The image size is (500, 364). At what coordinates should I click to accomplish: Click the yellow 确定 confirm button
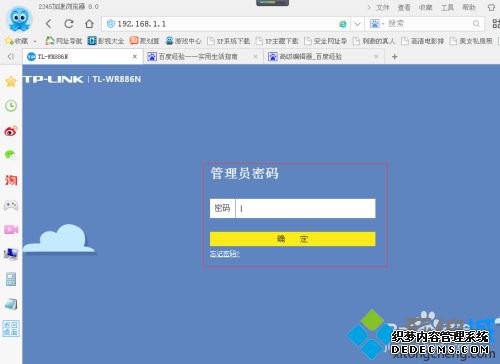point(293,239)
